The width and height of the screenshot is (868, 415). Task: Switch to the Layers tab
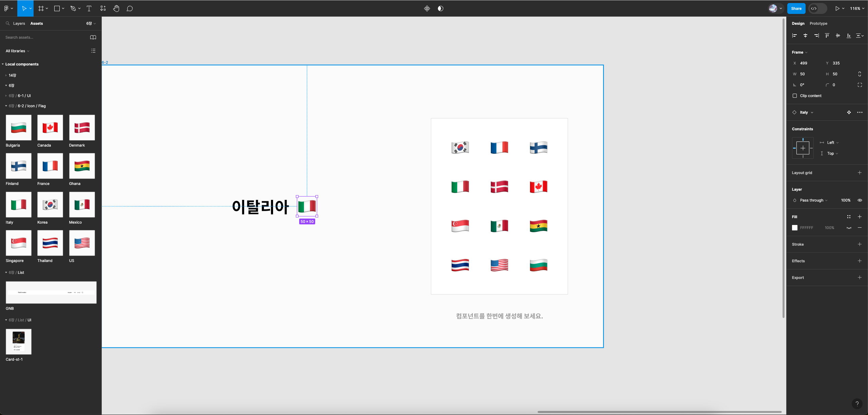tap(19, 23)
